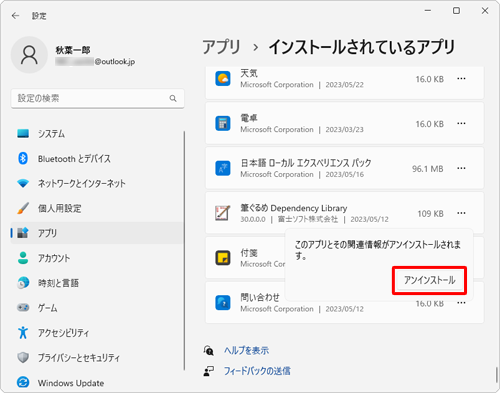
Task: Click the help icon beside ヘルプを表示
Action: pyautogui.click(x=209, y=350)
